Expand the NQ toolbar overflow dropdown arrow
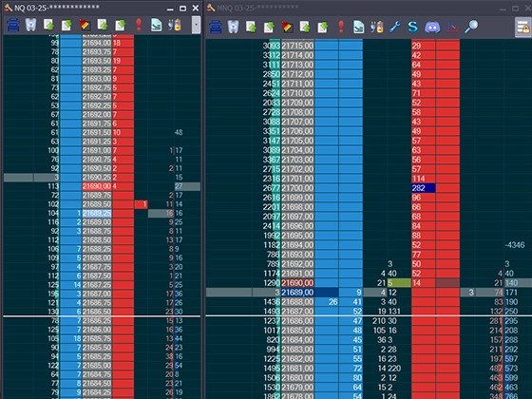Viewport: 532px width, 399px height. point(196,25)
